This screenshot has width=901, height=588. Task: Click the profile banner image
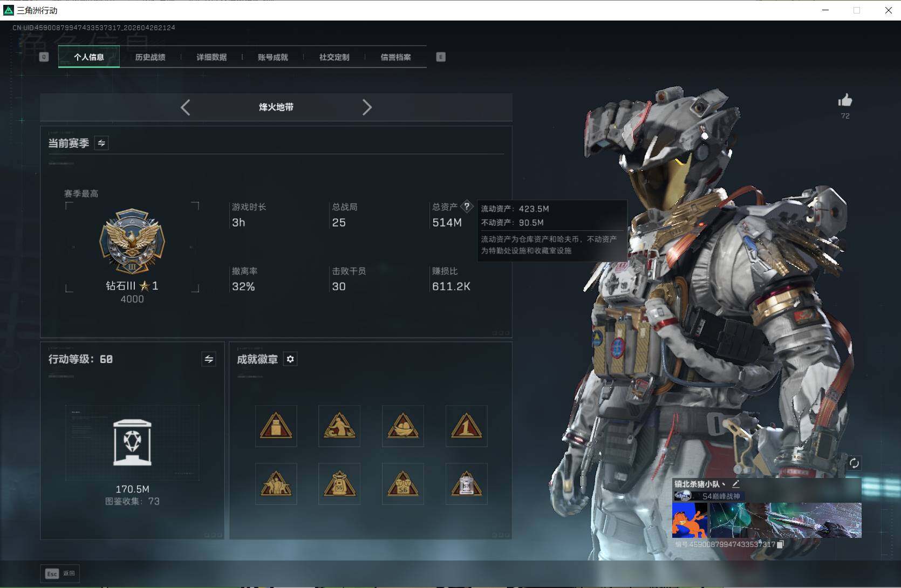pyautogui.click(x=785, y=521)
